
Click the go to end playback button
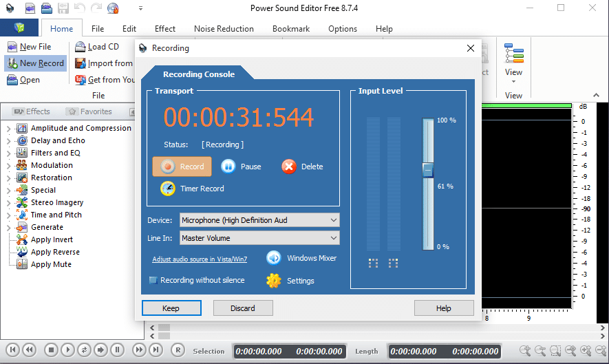tap(156, 350)
